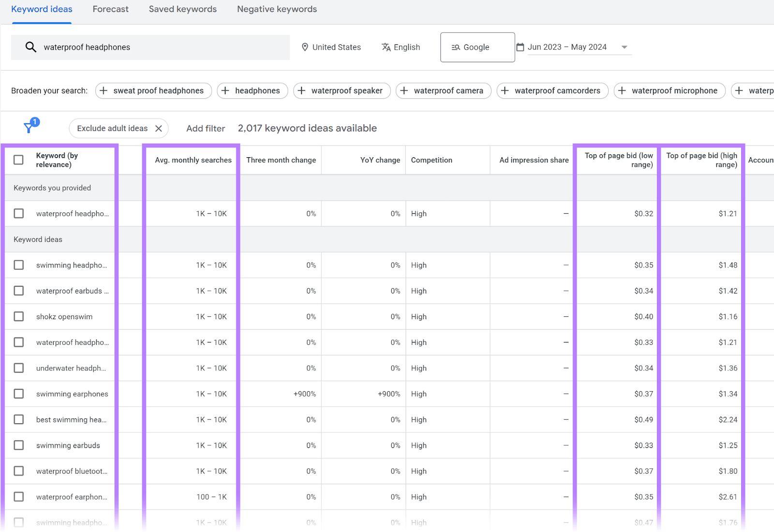Click plus icon on waterproof microphone
This screenshot has width=774, height=532.
pos(622,90)
